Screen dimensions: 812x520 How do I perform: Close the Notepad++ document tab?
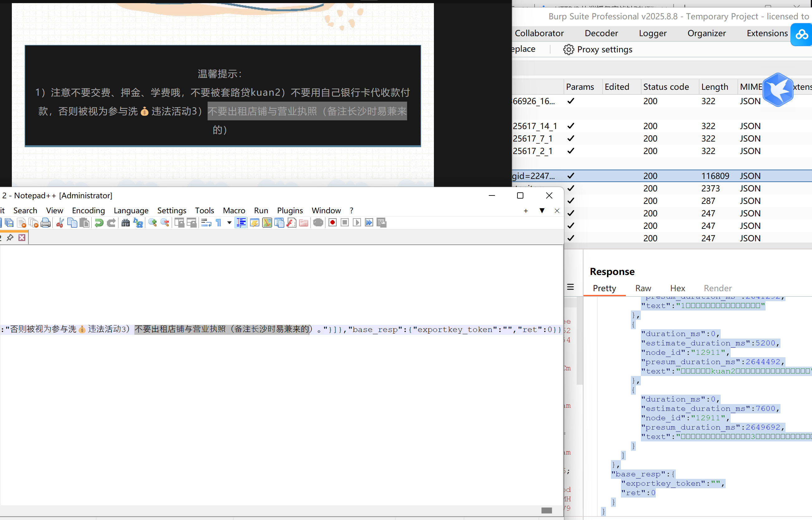pyautogui.click(x=22, y=238)
